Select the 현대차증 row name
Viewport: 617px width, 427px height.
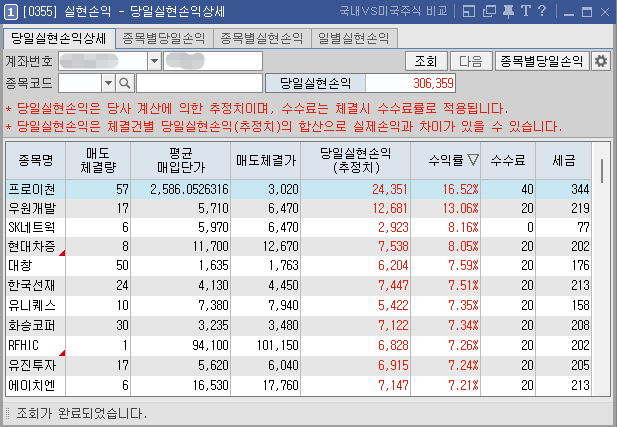pos(32,246)
